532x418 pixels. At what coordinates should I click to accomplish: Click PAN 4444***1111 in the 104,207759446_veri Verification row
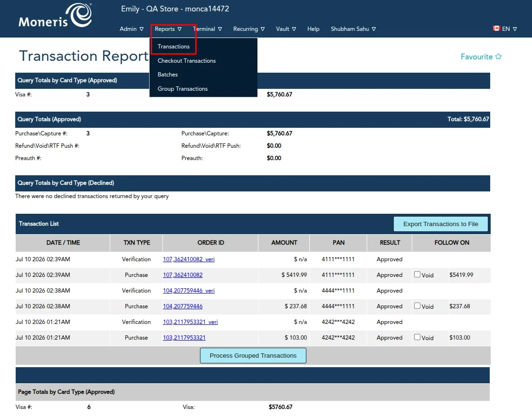tap(338, 290)
